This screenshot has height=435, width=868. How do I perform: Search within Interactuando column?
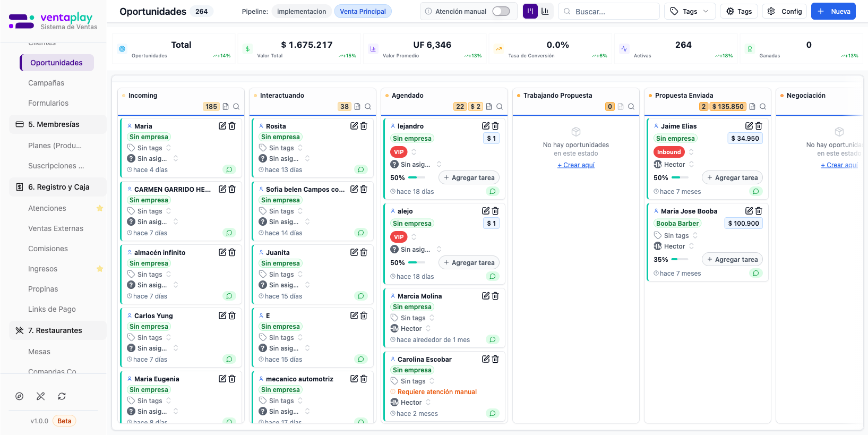[x=368, y=107]
